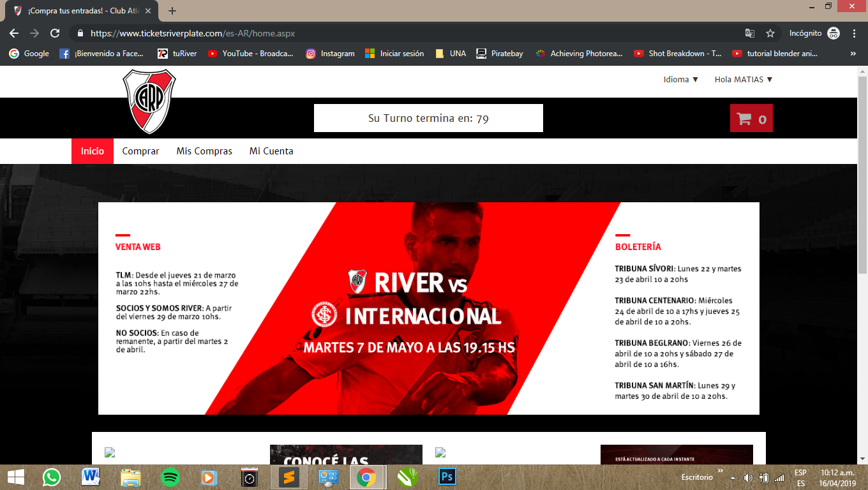Expand the Idioma language dropdown

[681, 80]
